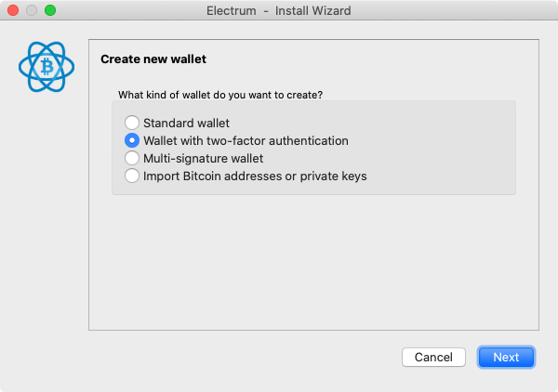Click the Electrum atom logo icon
This screenshot has height=392, width=558.
[46, 67]
